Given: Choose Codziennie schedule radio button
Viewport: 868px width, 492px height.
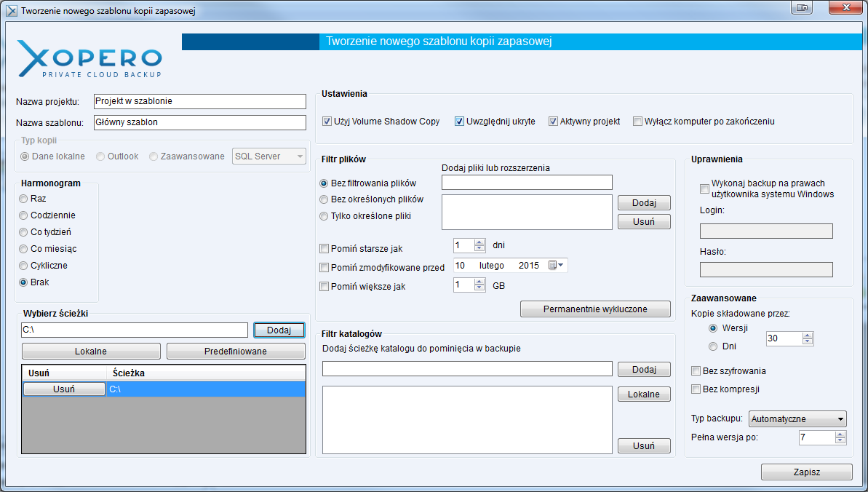Looking at the screenshot, I should click(23, 215).
